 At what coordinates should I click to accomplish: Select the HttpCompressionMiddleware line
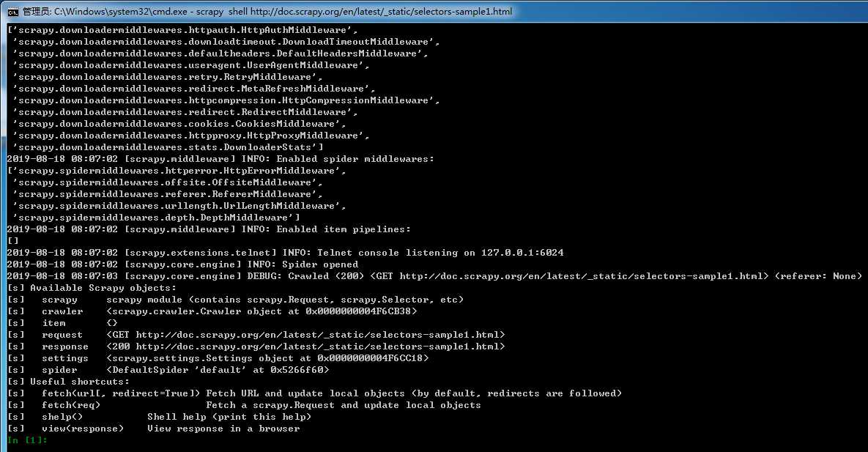[226, 100]
